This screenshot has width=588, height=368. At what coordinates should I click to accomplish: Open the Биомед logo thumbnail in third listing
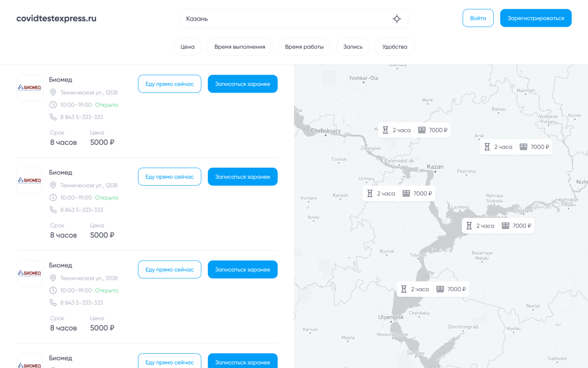click(29, 273)
